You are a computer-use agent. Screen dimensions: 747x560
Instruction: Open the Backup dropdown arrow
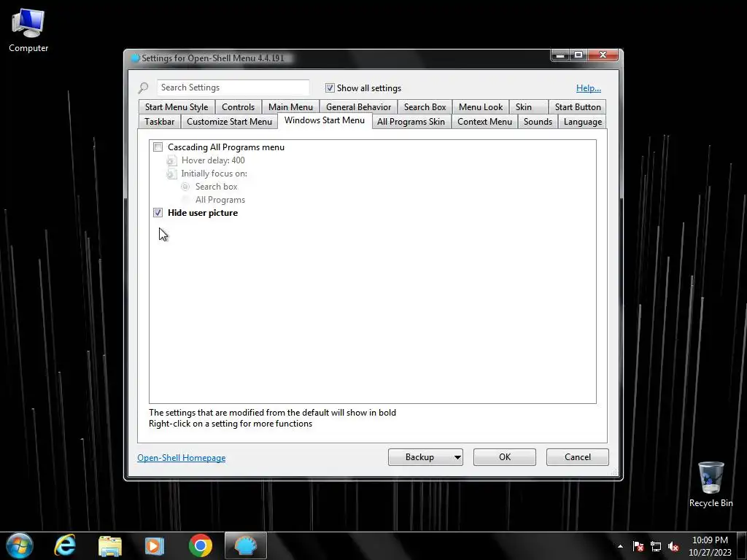(457, 457)
